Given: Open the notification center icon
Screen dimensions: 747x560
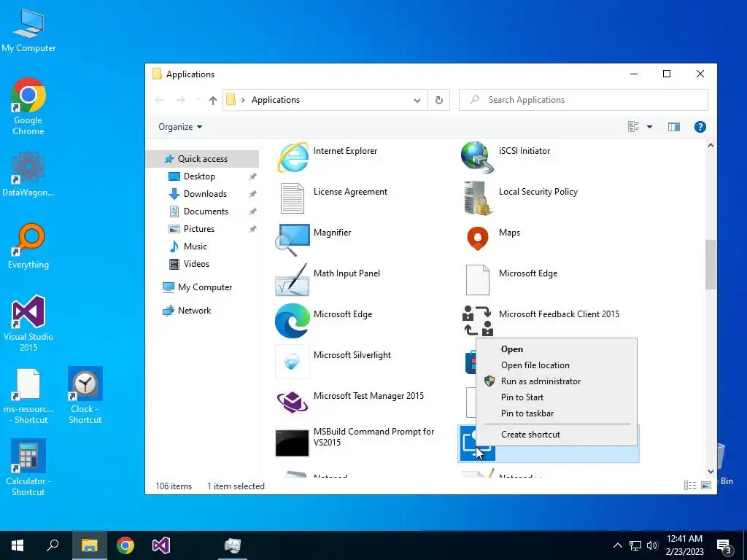Looking at the screenshot, I should point(724,545).
